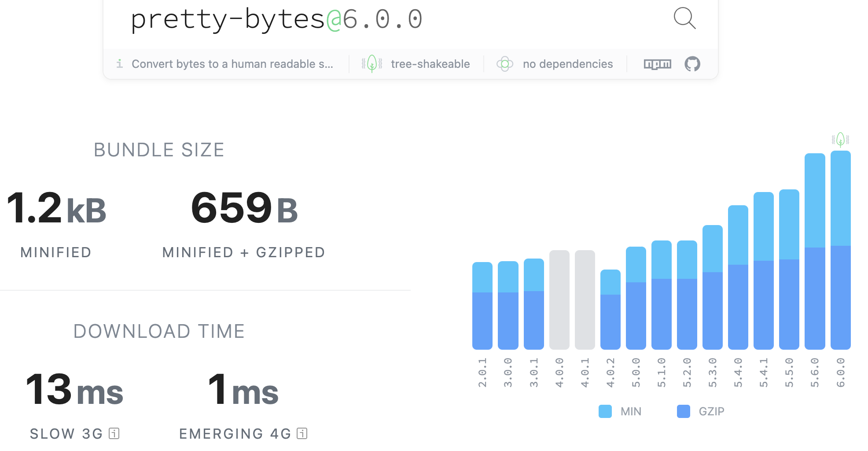Open the npm package page icon
The width and height of the screenshot is (868, 451).
[x=658, y=64]
